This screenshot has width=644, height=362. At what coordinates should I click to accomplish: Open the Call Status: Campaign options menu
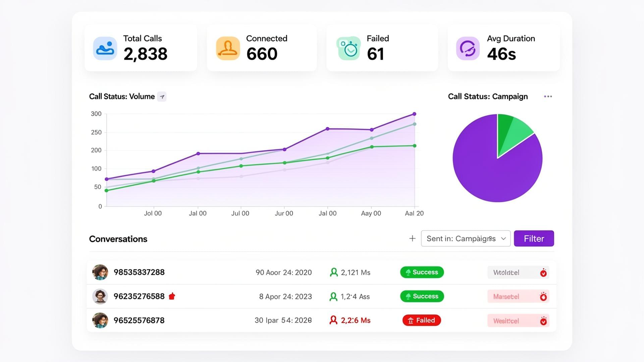click(x=548, y=97)
